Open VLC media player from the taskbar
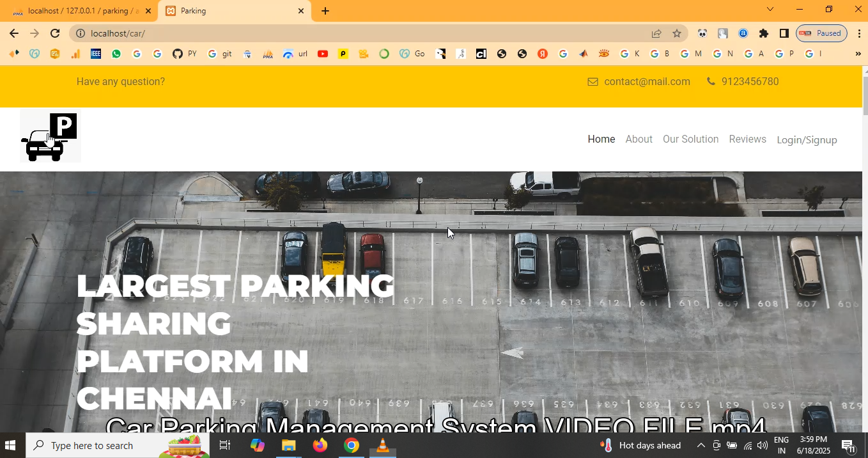Screen dimensions: 868x458 pos(383,445)
